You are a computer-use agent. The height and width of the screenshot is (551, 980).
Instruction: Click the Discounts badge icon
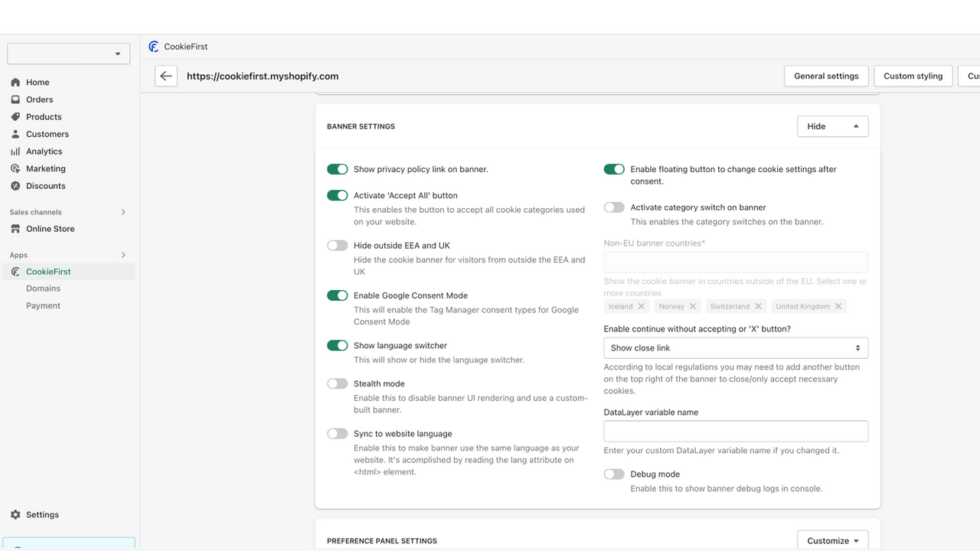click(15, 186)
